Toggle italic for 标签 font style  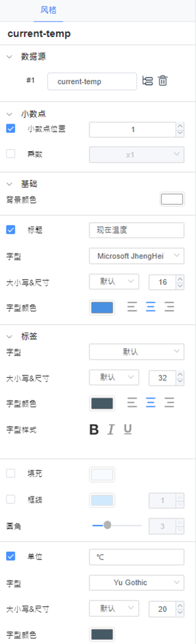coord(111,430)
